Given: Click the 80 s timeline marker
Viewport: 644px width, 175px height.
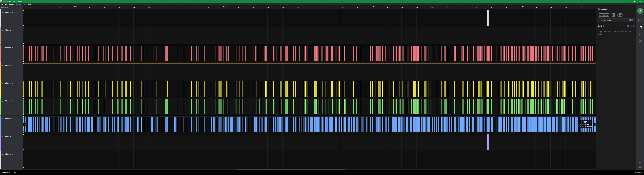Looking at the screenshot, I should [75, 7].
